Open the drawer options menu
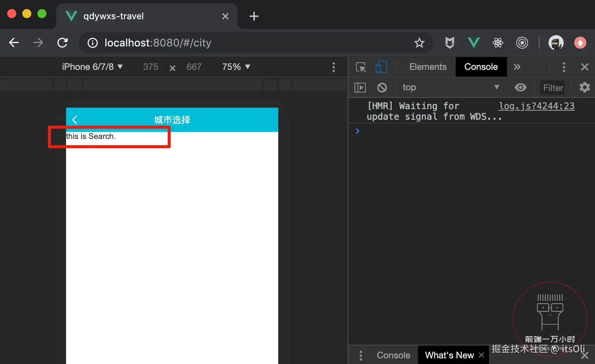595x364 pixels. [x=361, y=355]
